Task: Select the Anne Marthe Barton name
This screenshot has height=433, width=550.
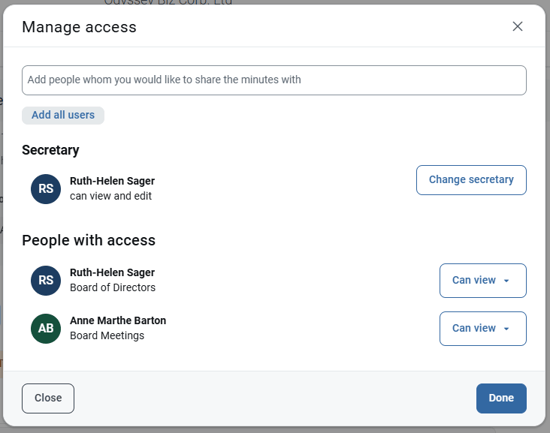Action: pyautogui.click(x=118, y=320)
